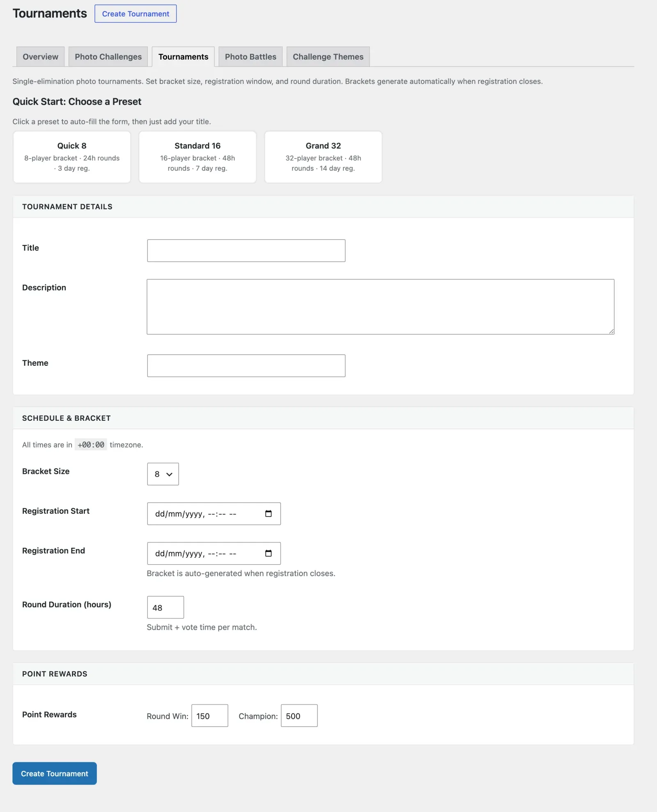Viewport: 657px width, 812px height.
Task: Click into the Description text area
Action: (x=381, y=307)
